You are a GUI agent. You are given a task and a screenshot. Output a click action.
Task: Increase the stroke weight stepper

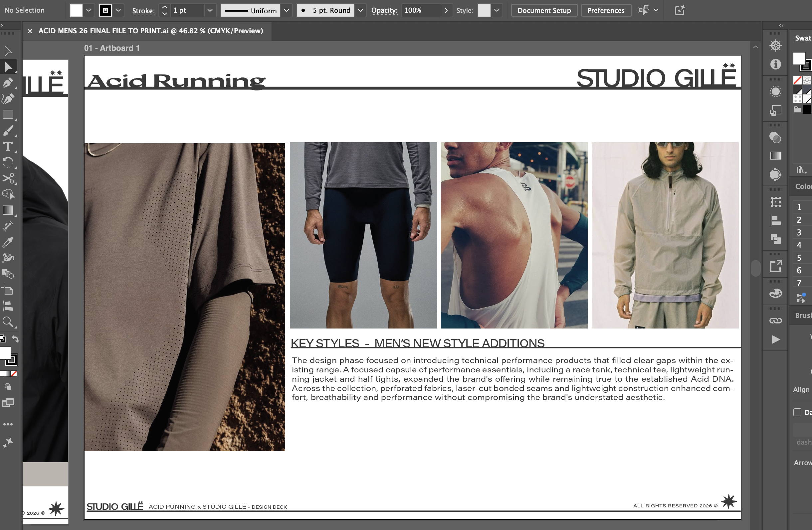click(x=164, y=7)
